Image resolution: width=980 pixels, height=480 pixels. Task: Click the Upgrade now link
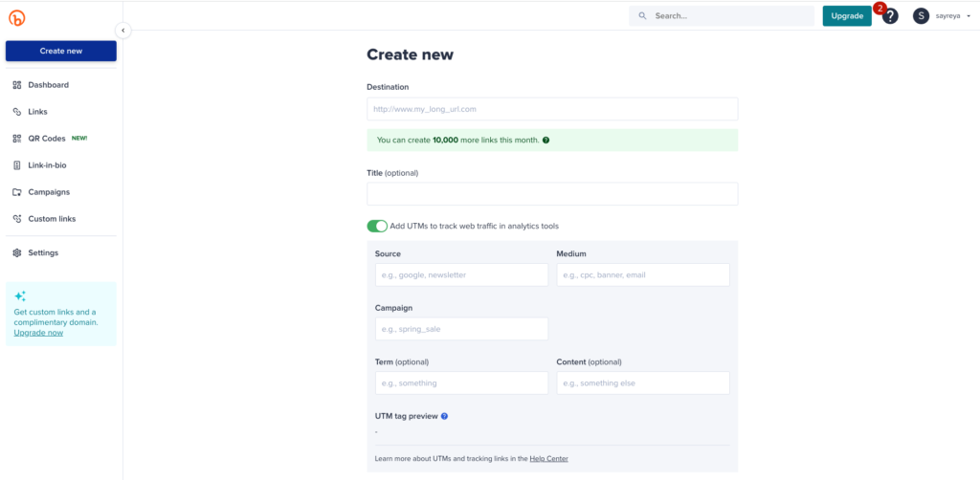[38, 333]
